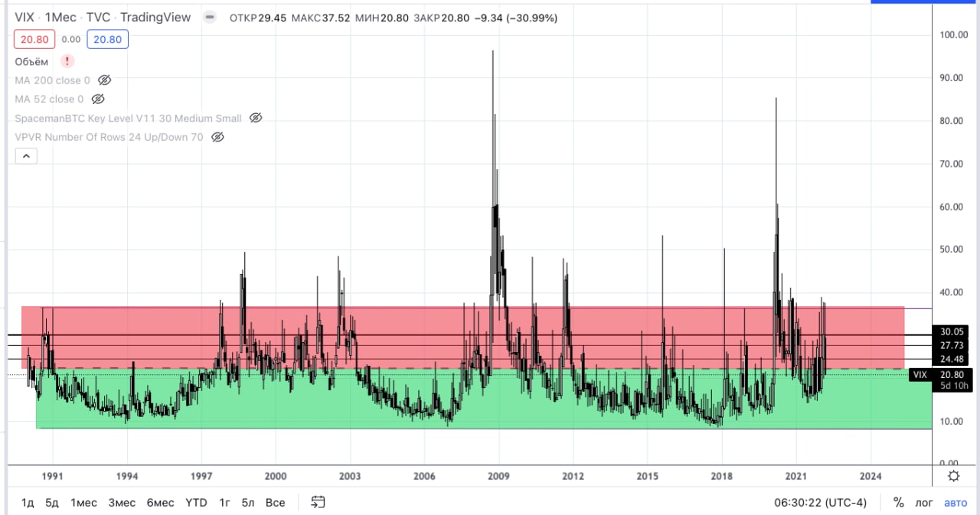
Task: Collapse the indicator legend with chevron
Action: 25,156
